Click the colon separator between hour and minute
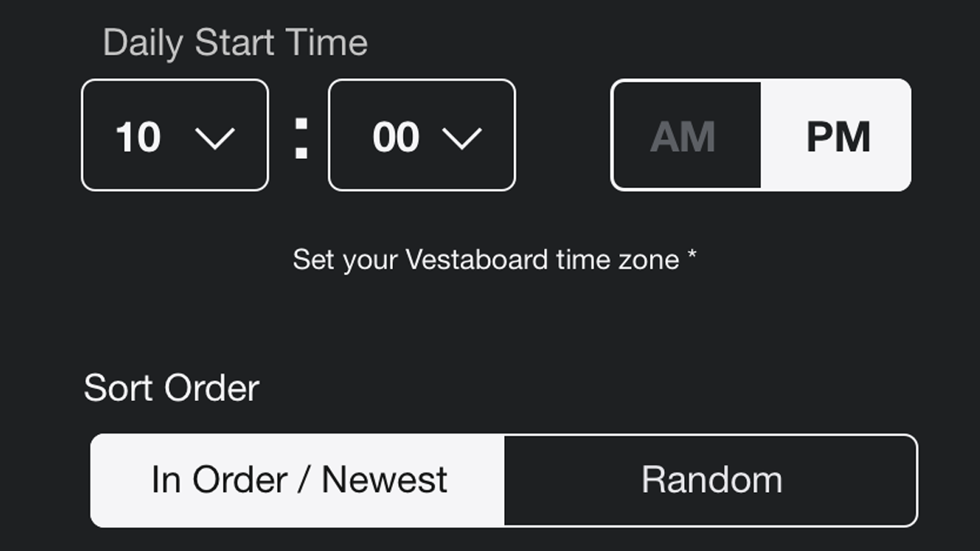Viewport: 980px width, 551px height. [302, 138]
